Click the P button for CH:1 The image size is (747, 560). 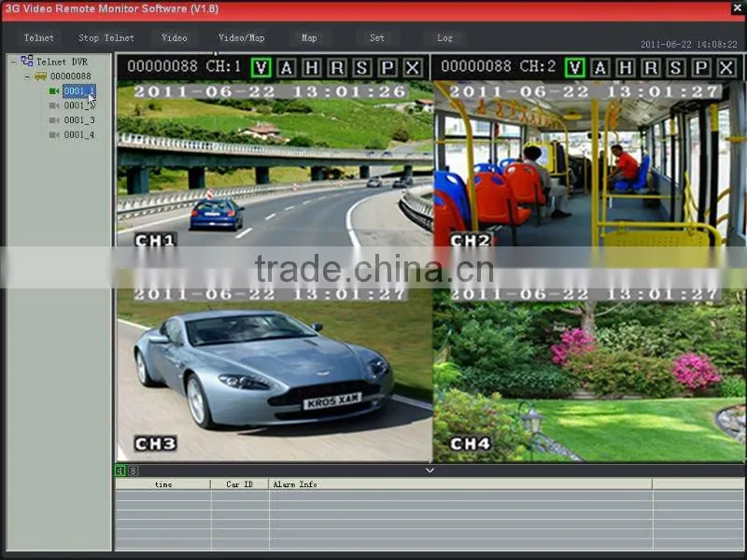click(x=388, y=67)
